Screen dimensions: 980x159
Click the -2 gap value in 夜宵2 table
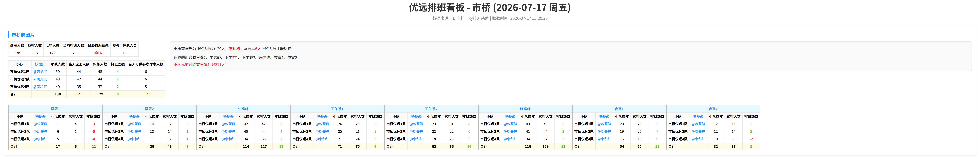tap(751, 139)
